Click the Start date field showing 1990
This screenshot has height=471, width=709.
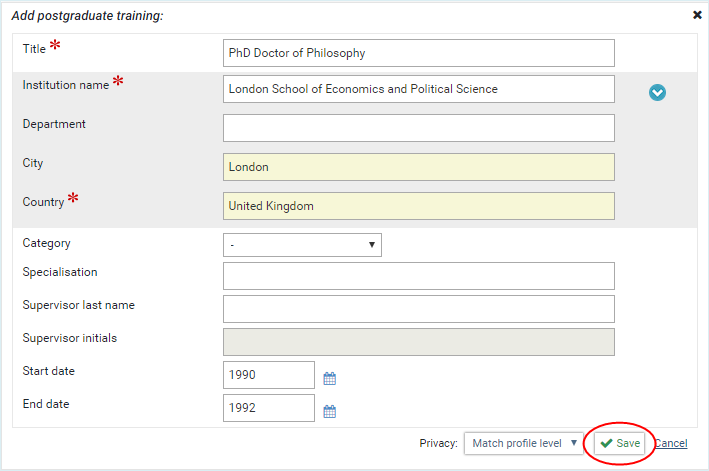coord(269,375)
